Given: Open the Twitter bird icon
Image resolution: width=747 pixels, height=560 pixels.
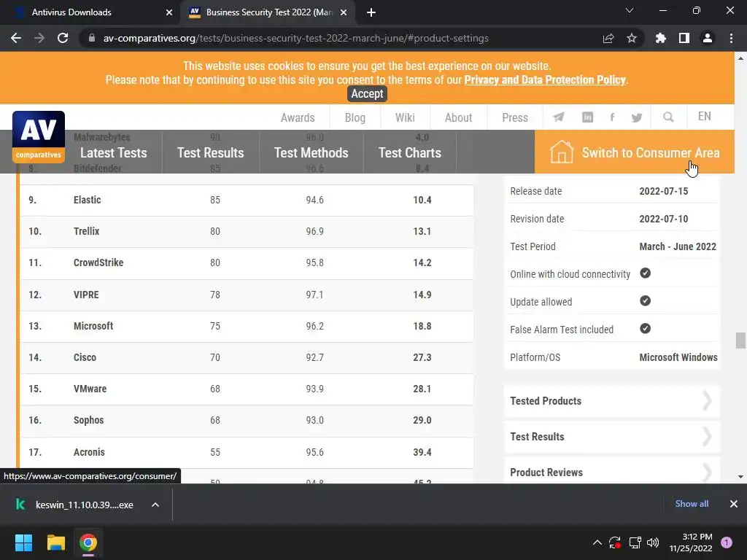Looking at the screenshot, I should 636,117.
